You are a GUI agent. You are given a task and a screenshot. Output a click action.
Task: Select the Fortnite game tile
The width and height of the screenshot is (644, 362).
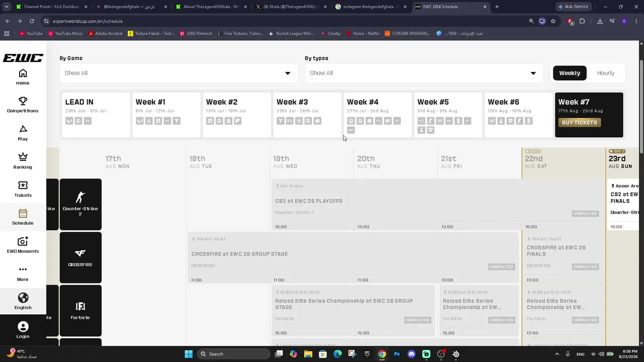pyautogui.click(x=80, y=311)
